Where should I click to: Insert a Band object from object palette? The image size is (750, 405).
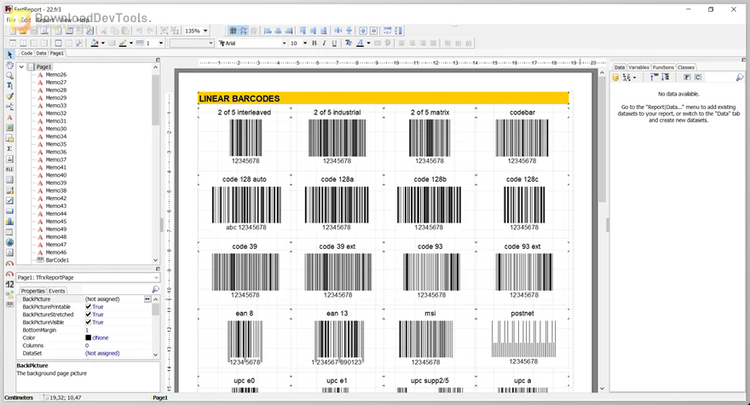10,107
